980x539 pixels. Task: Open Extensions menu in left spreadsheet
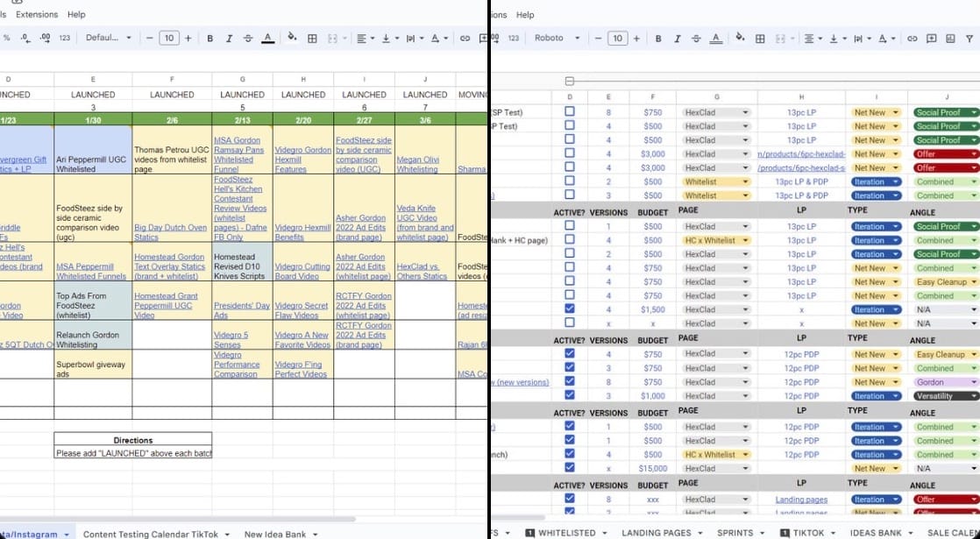pyautogui.click(x=36, y=14)
